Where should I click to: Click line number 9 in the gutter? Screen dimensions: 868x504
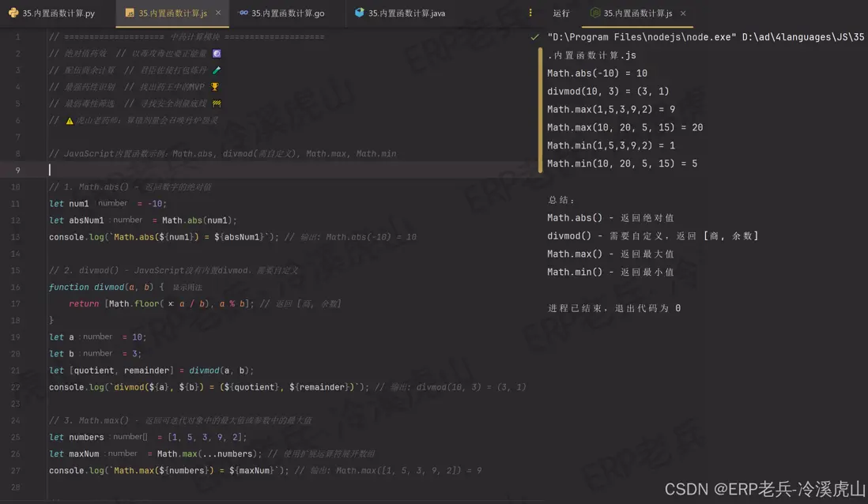pyautogui.click(x=17, y=170)
